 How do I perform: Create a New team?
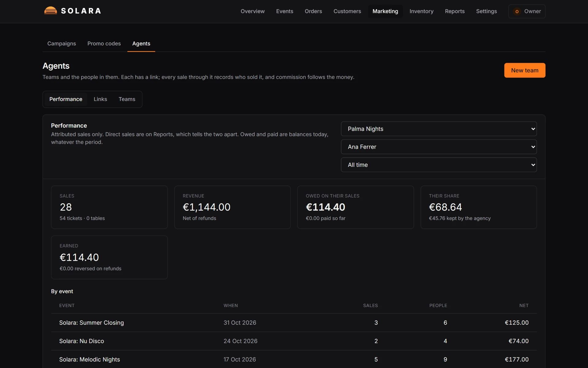point(525,70)
